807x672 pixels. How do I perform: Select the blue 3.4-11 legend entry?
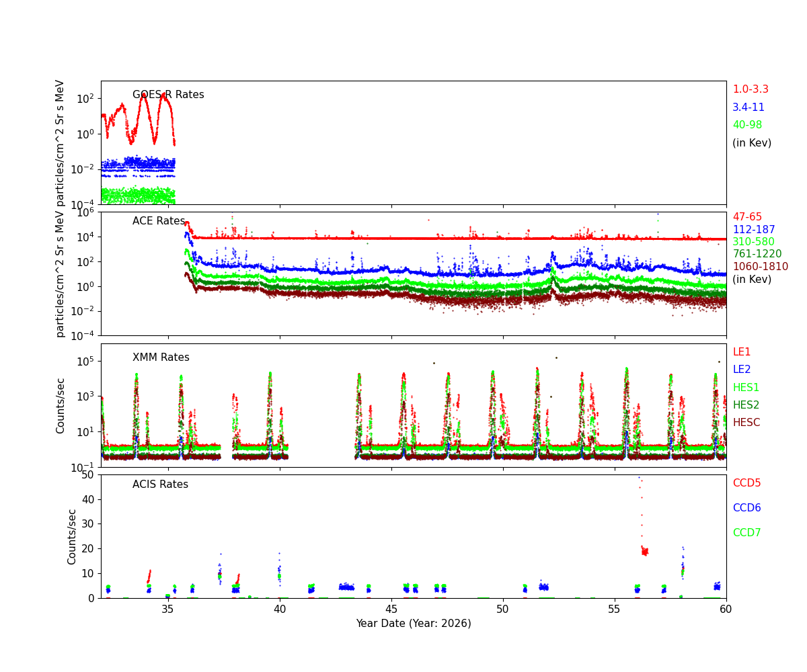[x=748, y=108]
